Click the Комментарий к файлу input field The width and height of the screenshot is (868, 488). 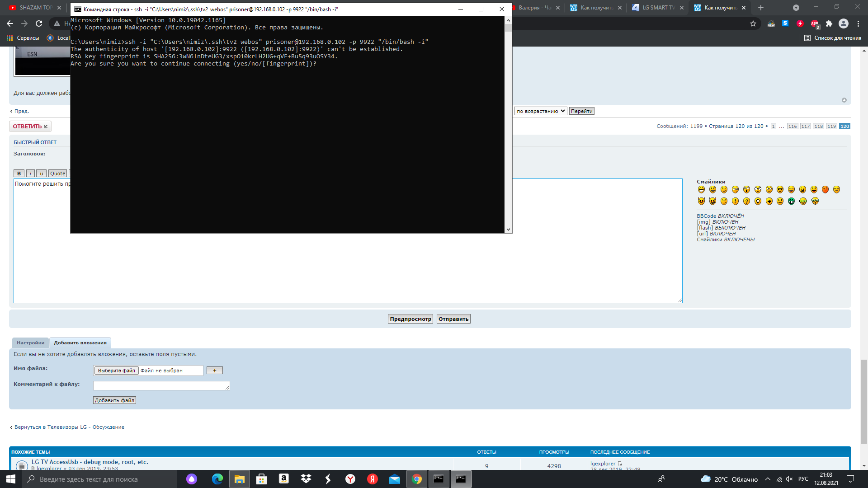point(161,385)
